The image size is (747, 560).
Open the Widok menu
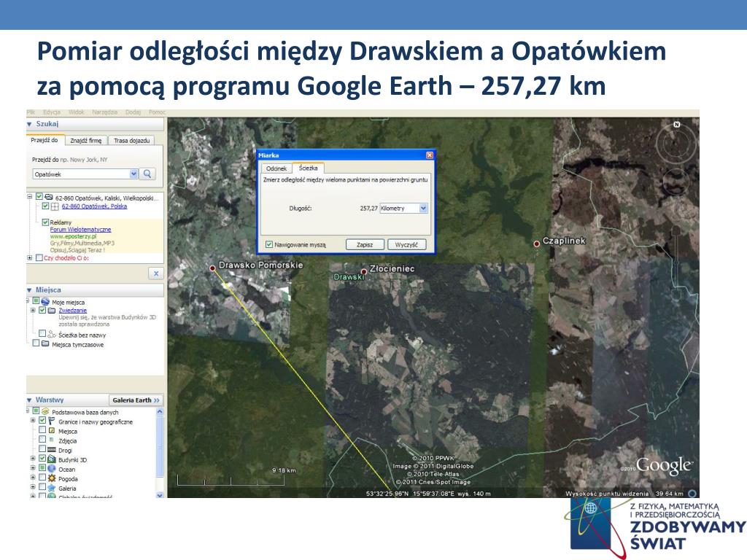click(76, 112)
